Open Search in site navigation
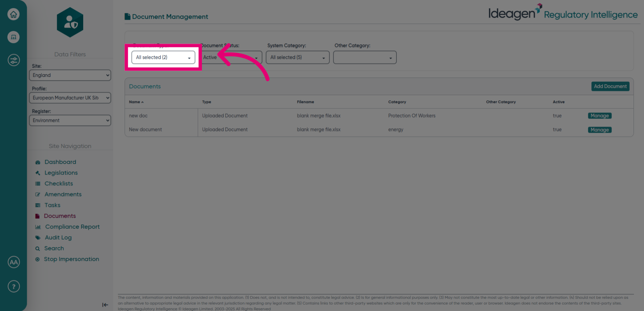This screenshot has height=311, width=644. 54,248
